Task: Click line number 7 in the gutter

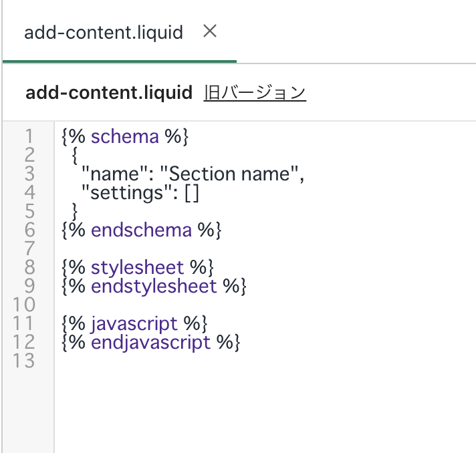Action: (x=29, y=249)
